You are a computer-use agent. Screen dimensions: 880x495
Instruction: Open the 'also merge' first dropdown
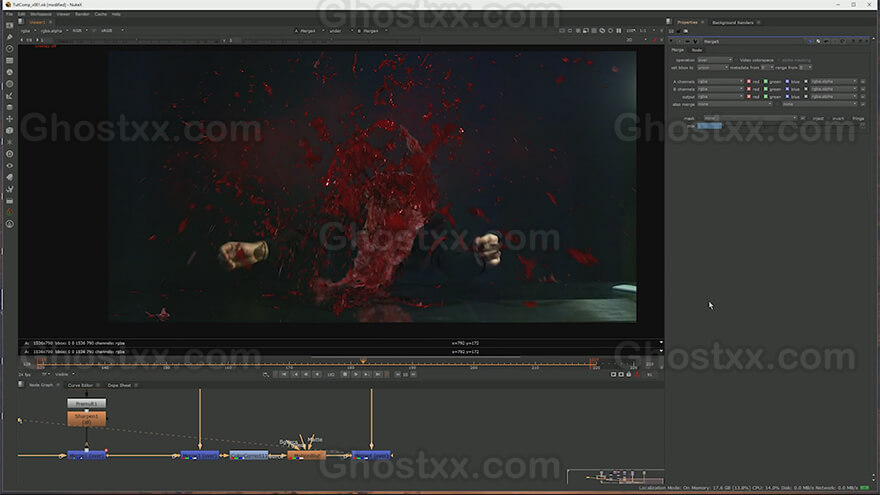tap(735, 104)
